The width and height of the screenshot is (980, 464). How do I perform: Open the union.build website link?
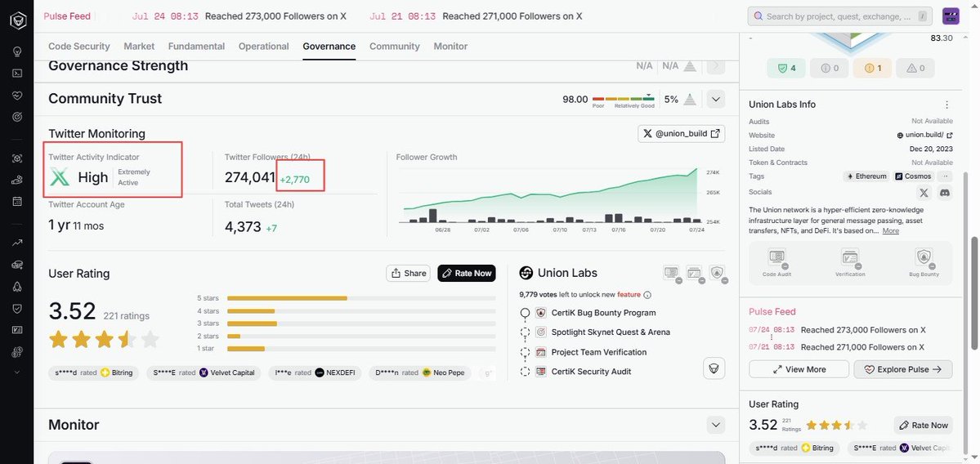coord(924,135)
